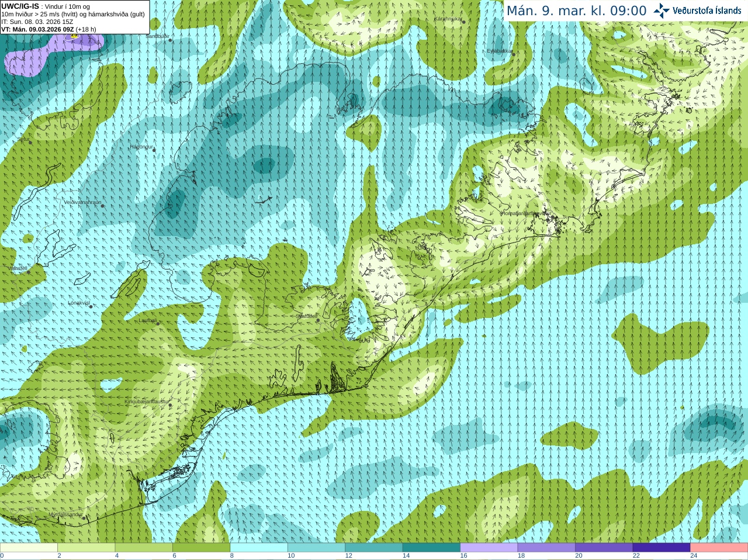Image resolution: width=748 pixels, height=560 pixels.
Task: Select the Laufbali station label
Action: tap(147, 320)
